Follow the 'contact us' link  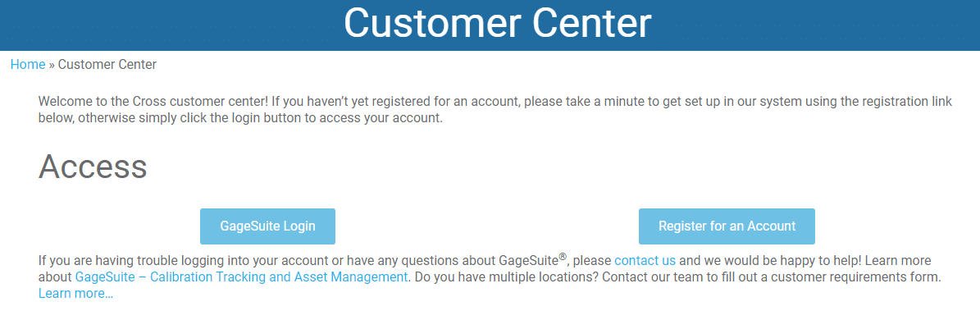click(x=645, y=261)
